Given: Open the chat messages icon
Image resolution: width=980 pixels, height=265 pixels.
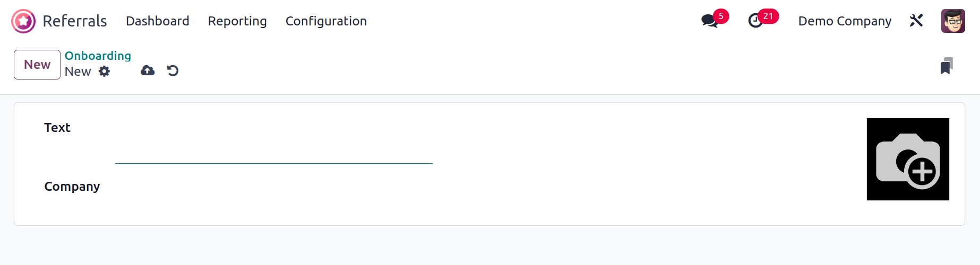Looking at the screenshot, I should 709,21.
